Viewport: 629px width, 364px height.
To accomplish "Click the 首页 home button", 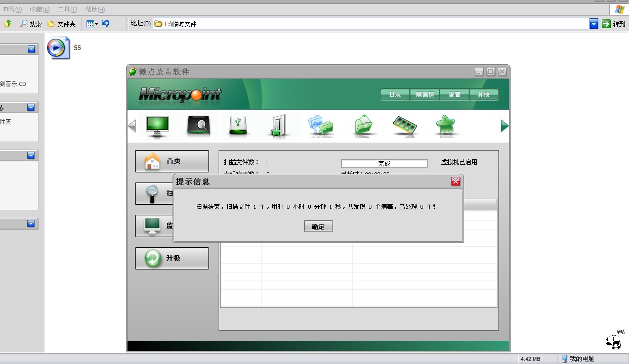I will (x=172, y=161).
